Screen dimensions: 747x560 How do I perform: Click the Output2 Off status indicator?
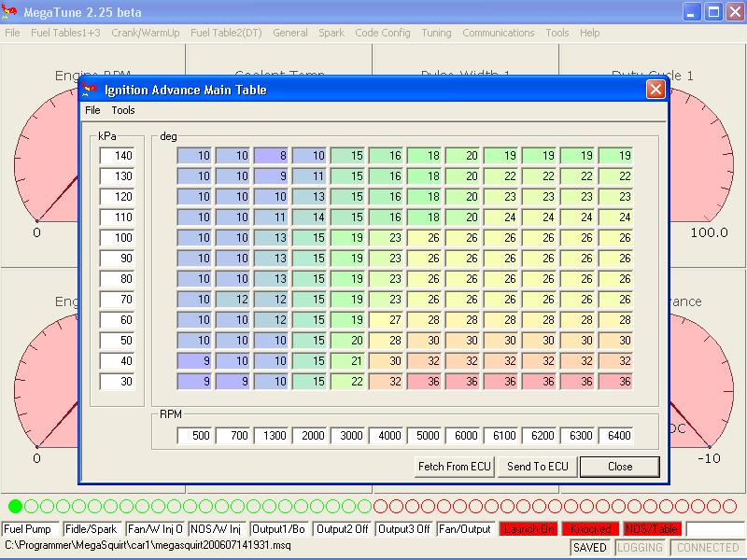coord(343,529)
